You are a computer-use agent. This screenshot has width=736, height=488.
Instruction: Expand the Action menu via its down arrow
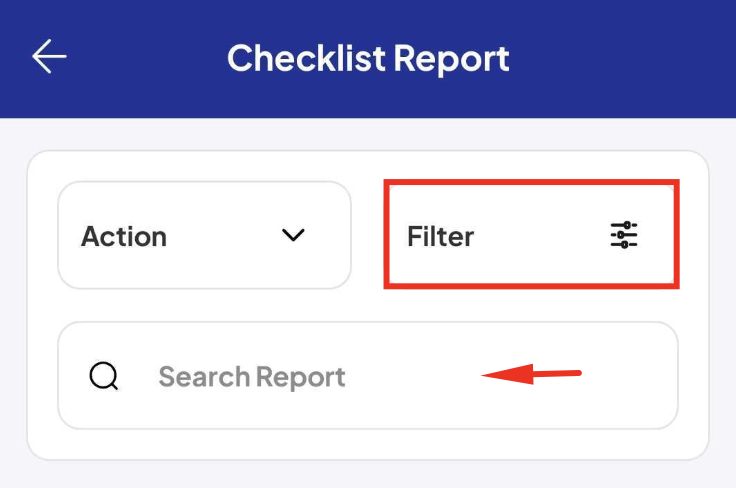coord(293,235)
